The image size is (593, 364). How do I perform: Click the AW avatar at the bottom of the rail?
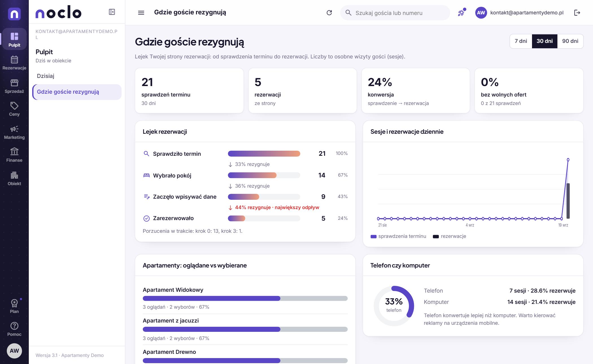14,351
